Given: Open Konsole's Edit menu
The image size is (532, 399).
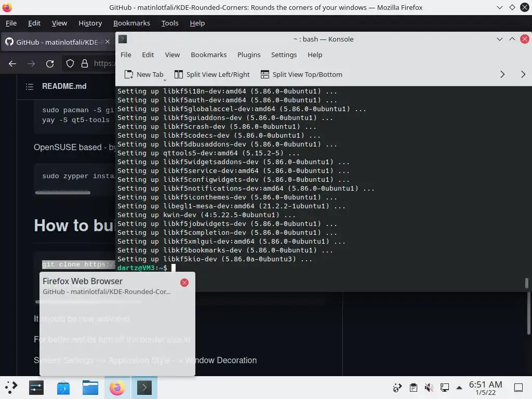Looking at the screenshot, I should (148, 55).
